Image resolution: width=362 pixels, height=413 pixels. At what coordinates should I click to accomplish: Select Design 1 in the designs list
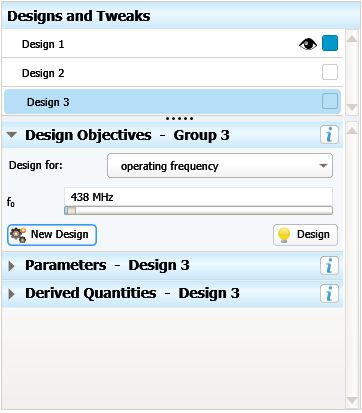pos(172,44)
